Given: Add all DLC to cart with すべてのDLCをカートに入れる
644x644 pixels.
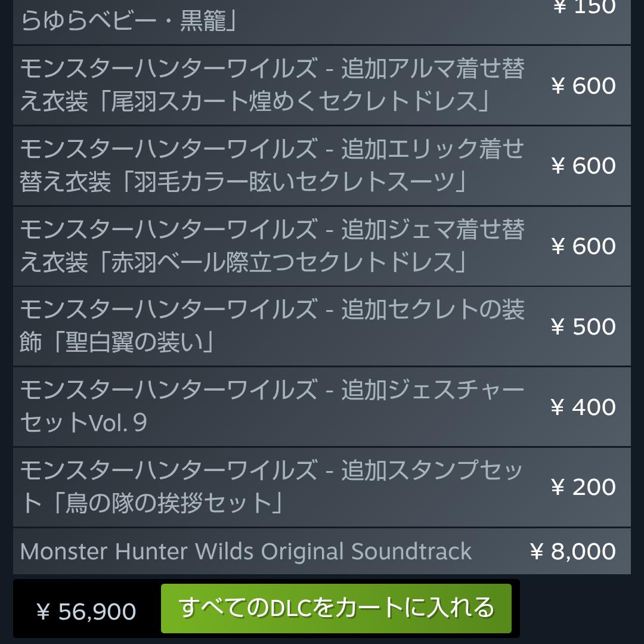Looking at the screenshot, I should pyautogui.click(x=336, y=608).
